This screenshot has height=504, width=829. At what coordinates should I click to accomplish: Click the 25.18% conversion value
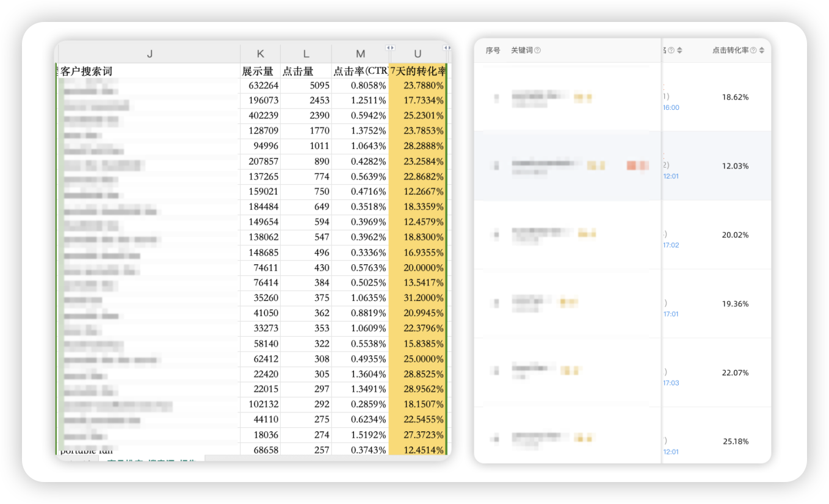[736, 441]
